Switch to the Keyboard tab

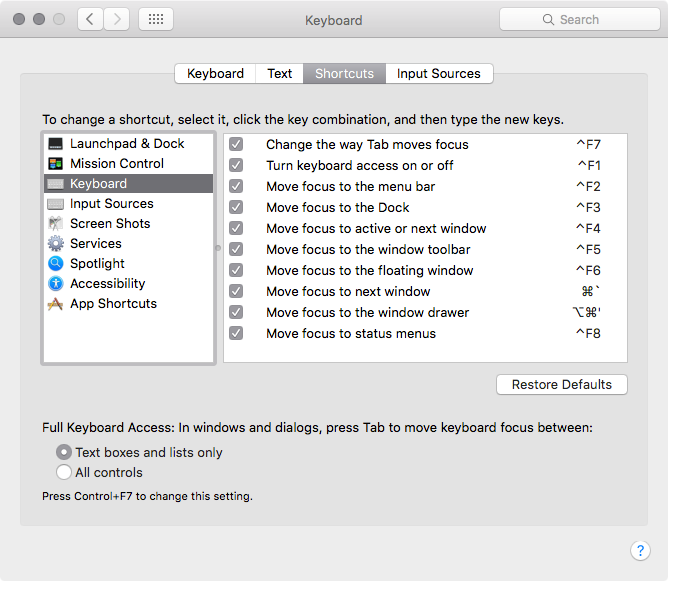pos(215,73)
